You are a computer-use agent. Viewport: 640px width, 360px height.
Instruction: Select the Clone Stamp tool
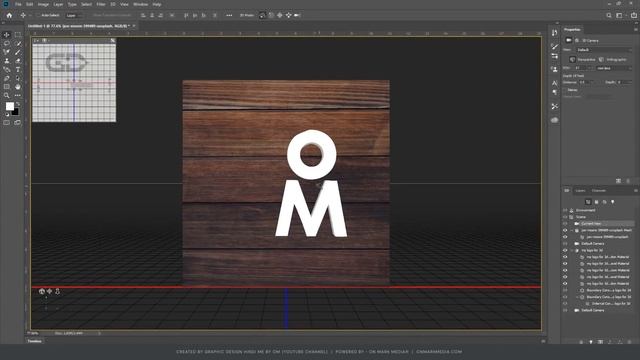click(7, 60)
